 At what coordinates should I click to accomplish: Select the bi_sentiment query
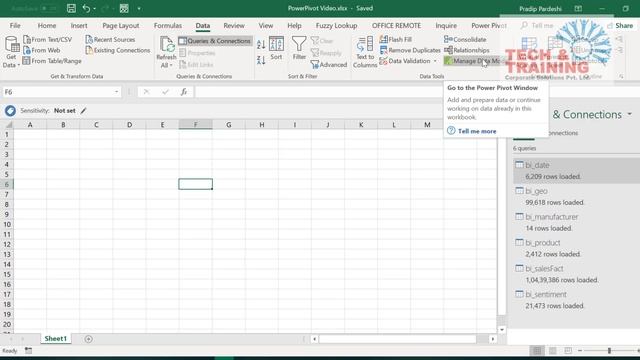(x=576, y=300)
